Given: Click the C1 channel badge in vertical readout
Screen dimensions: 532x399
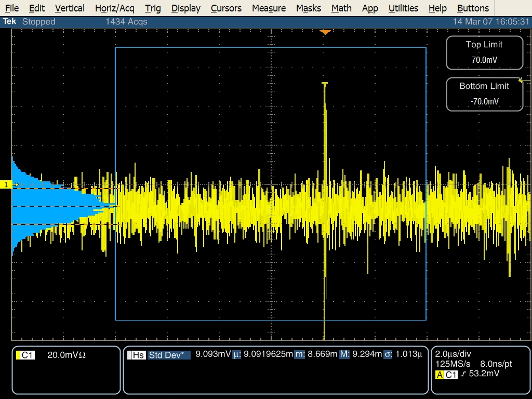Looking at the screenshot, I should 28,355.
